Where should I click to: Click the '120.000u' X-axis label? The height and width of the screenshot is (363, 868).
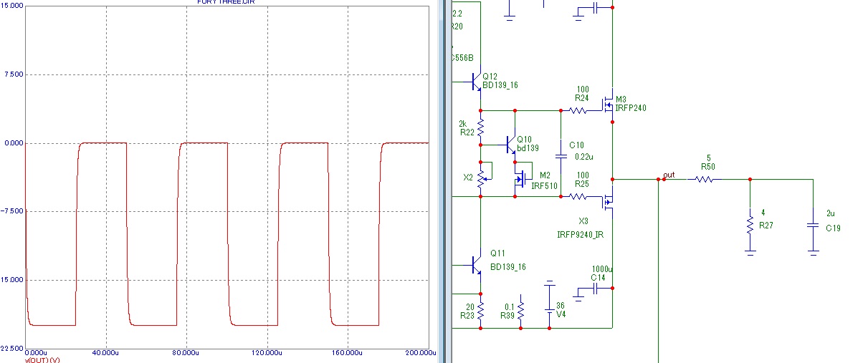click(x=267, y=353)
